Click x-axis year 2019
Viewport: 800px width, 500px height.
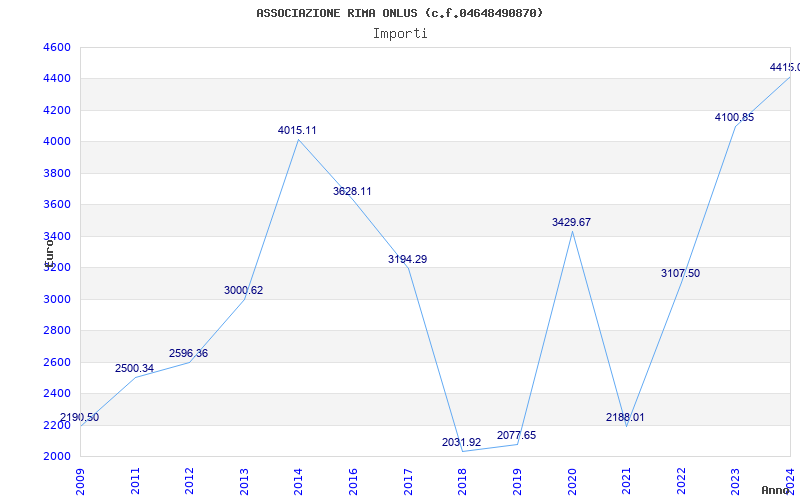pos(517,482)
